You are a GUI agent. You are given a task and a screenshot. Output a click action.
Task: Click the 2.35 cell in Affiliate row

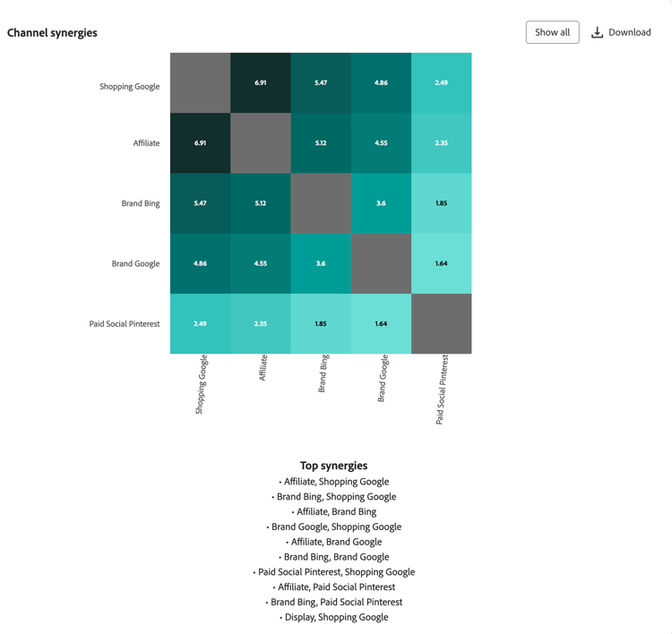pos(441,143)
